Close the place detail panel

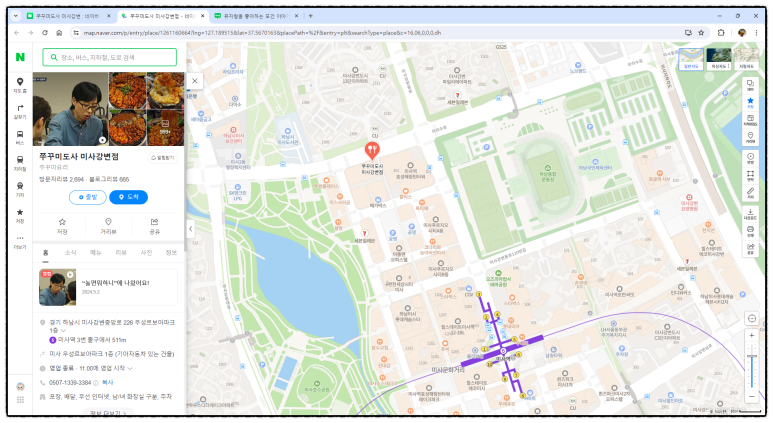195,81
